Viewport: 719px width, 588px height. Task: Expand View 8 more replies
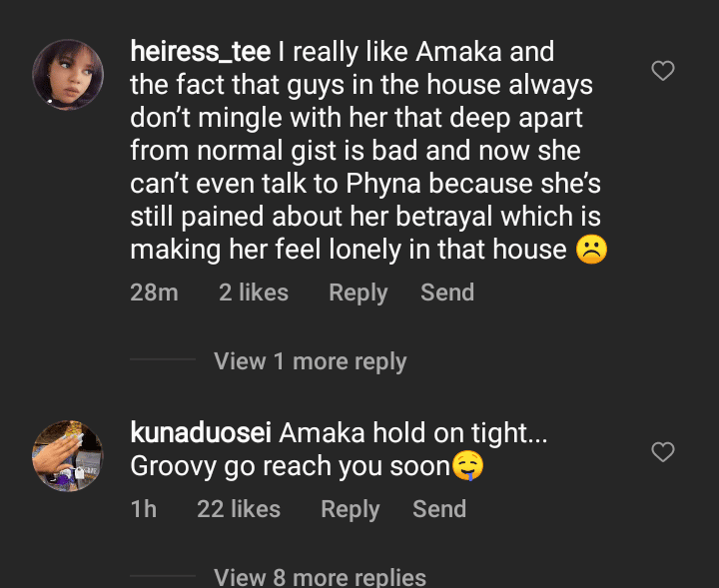(x=320, y=577)
